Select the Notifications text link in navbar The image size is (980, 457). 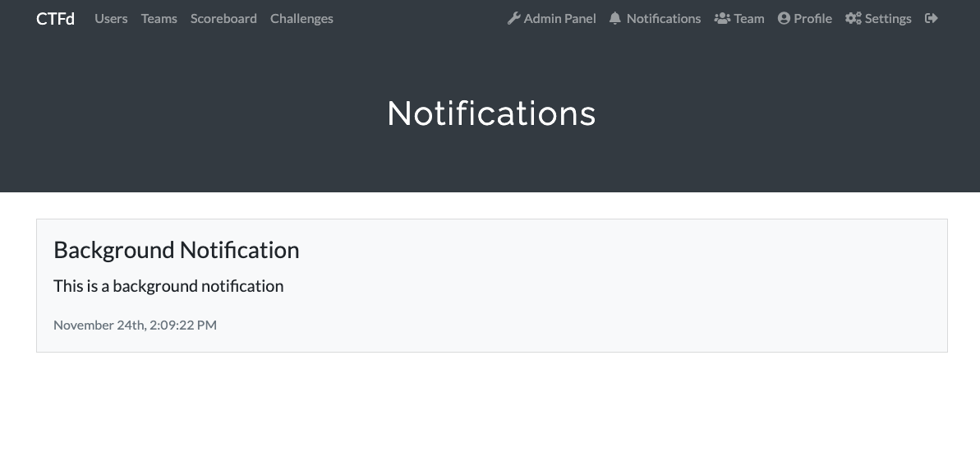[664, 18]
